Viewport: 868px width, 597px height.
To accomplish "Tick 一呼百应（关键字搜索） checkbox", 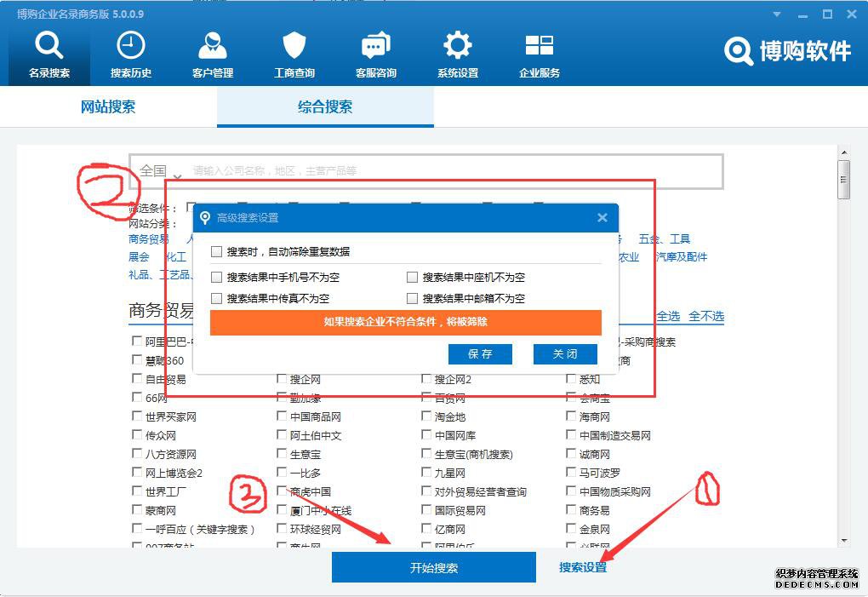I will [137, 528].
